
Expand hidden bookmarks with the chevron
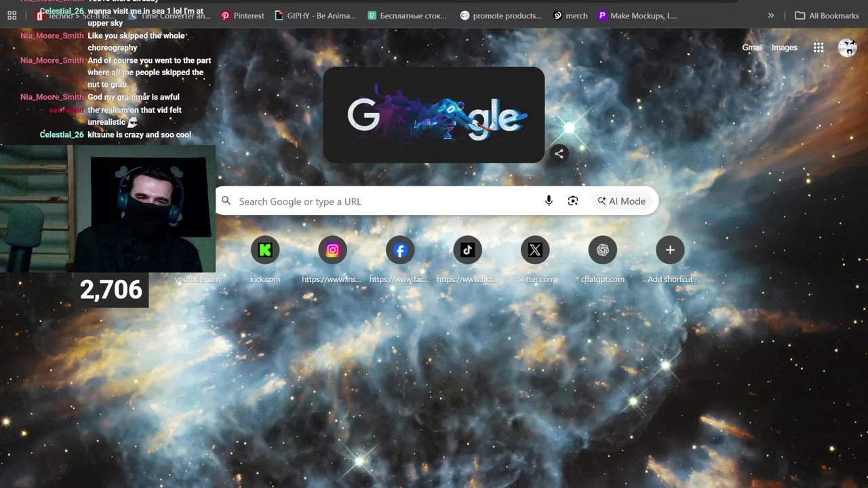click(x=771, y=16)
